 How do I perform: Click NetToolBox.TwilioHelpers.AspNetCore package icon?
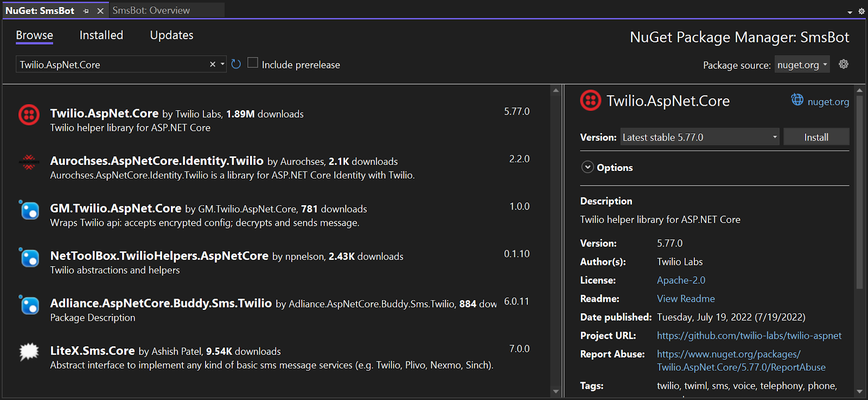(29, 257)
